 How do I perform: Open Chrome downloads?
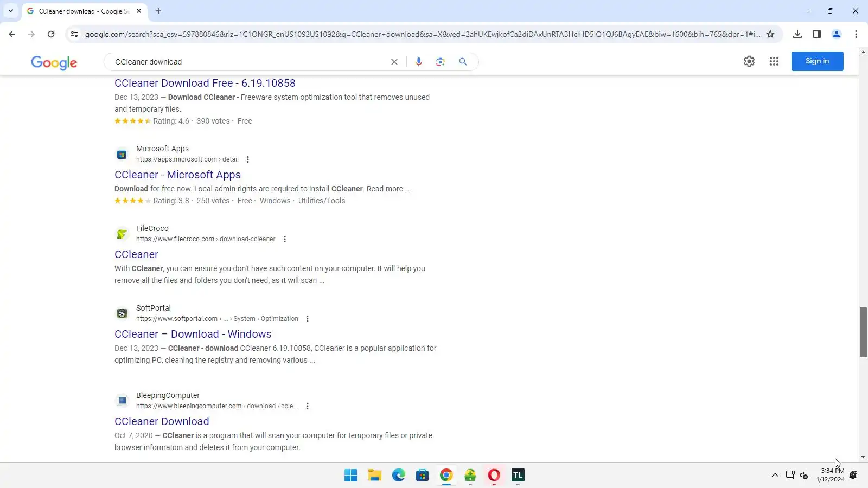point(797,34)
